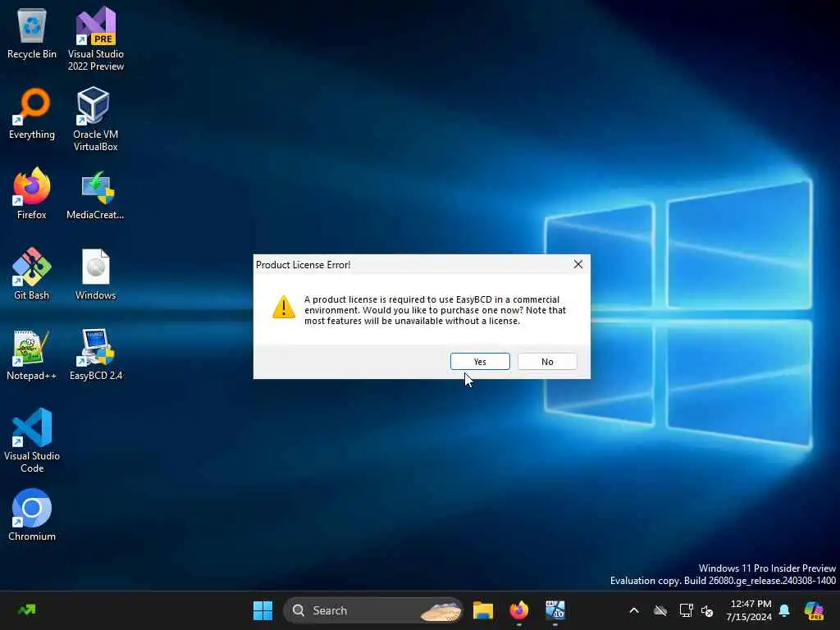The width and height of the screenshot is (840, 630).
Task: Click No in the license dialog
Action: tap(547, 362)
